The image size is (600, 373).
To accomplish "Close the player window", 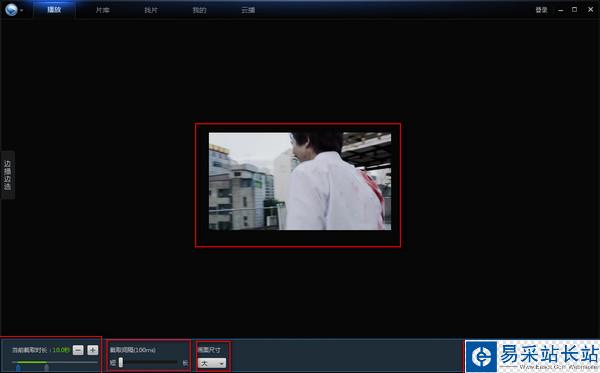I will pos(590,10).
